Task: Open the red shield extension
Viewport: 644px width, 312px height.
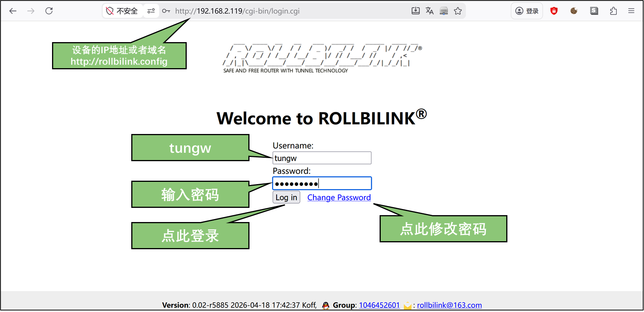Action: click(554, 11)
